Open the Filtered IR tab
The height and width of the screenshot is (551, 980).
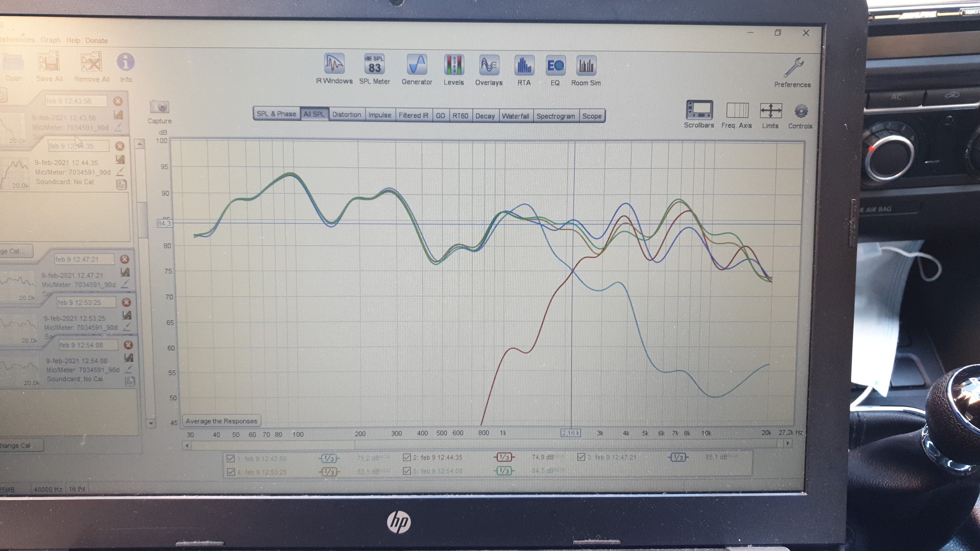[x=413, y=115]
